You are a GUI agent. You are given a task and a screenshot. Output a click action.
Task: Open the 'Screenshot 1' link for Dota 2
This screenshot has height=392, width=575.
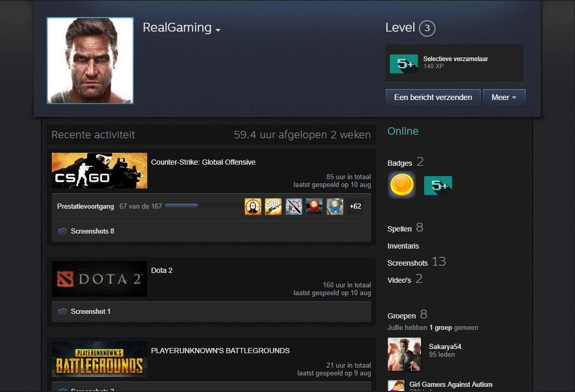tap(91, 311)
